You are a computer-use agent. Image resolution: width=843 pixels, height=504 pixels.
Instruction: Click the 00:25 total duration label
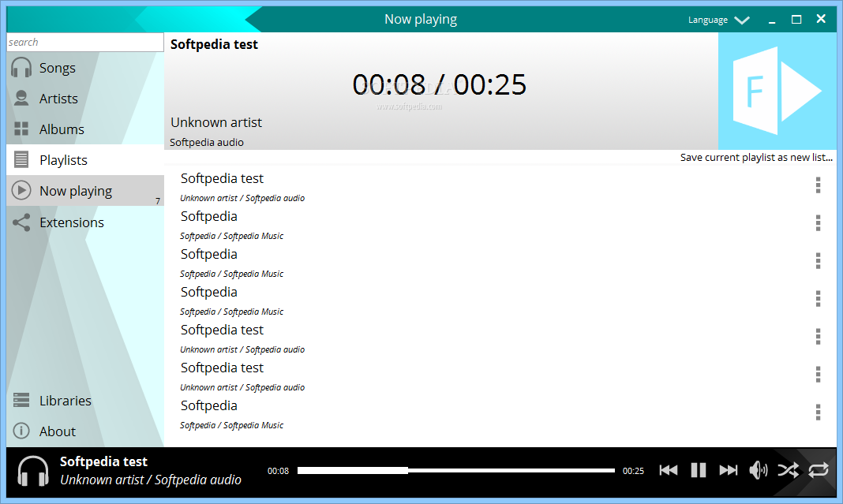point(633,471)
